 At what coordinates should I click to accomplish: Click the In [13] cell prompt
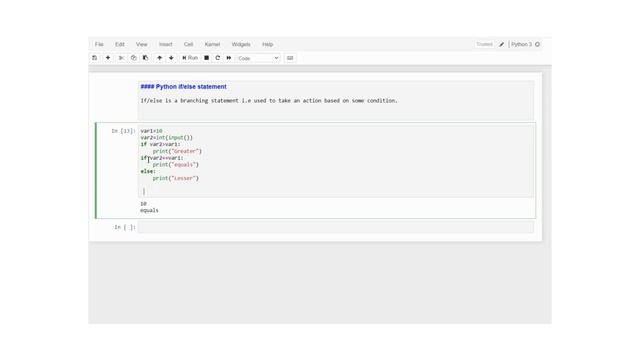123,131
